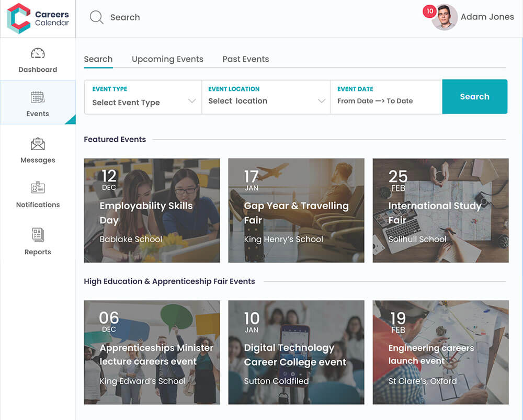Click the St Clare's, Oxford location text

tap(423, 381)
